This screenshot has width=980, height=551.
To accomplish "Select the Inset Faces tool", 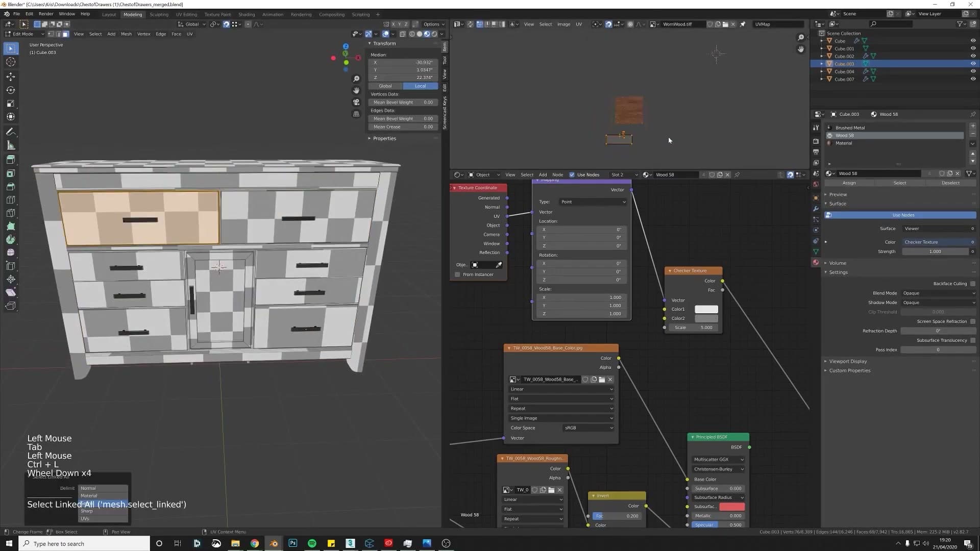I will [x=11, y=173].
